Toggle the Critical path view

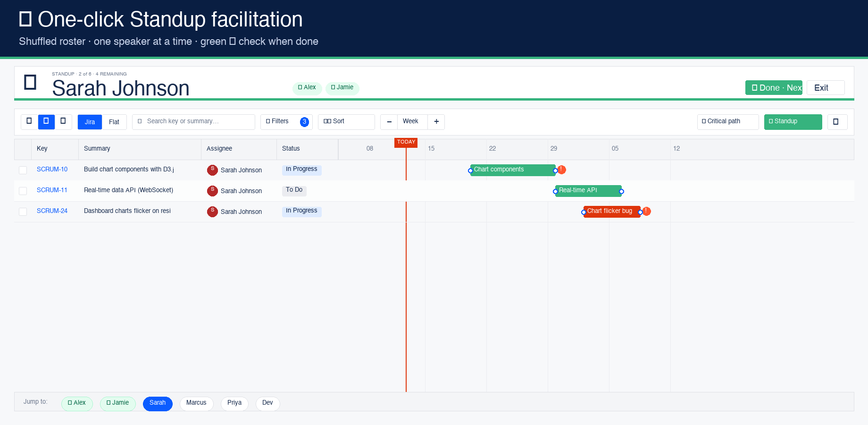(727, 121)
